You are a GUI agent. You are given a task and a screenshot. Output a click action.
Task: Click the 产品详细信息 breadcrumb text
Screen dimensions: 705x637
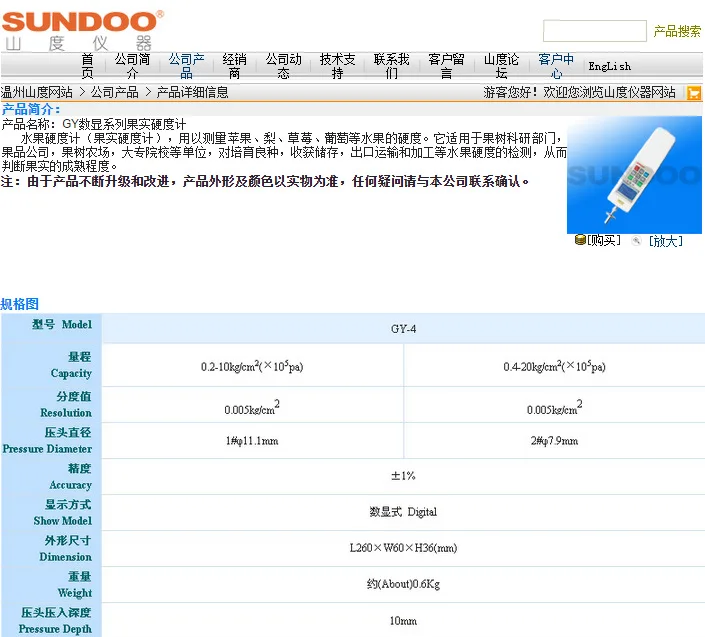[192, 92]
